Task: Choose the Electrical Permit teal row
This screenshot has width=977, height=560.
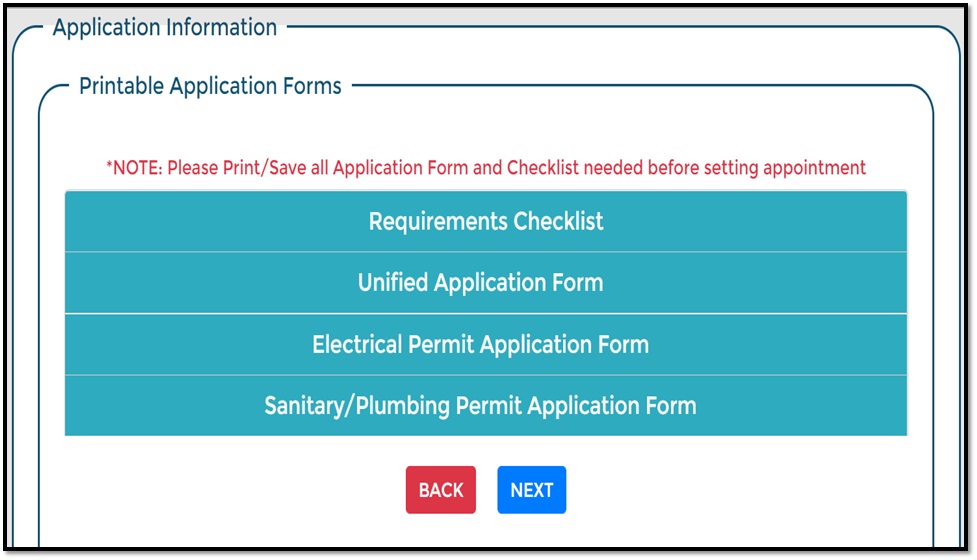Action: point(481,345)
